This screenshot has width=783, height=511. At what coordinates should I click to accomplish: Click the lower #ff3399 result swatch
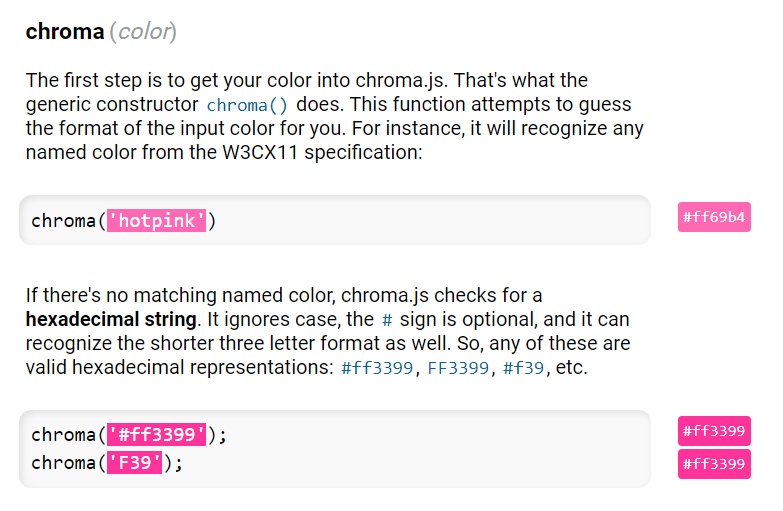714,464
